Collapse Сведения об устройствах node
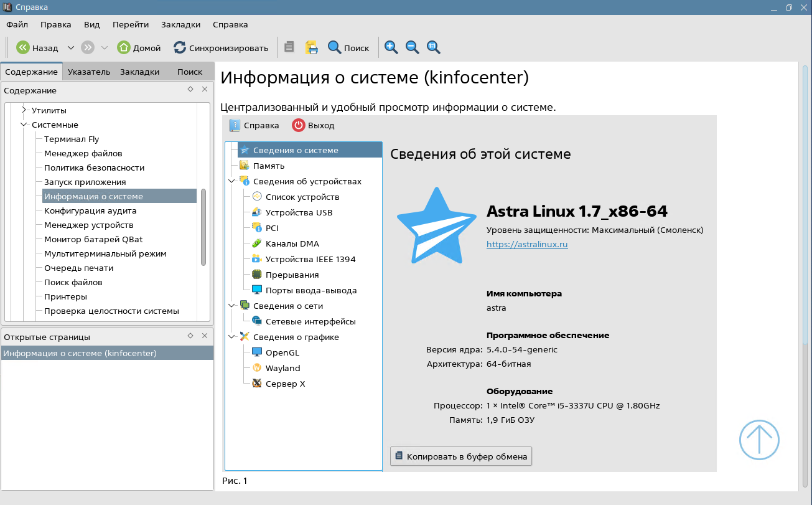812x505 pixels. (x=232, y=181)
